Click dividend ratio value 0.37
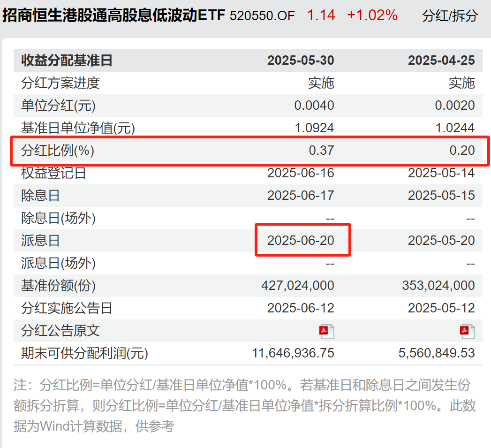 point(321,151)
